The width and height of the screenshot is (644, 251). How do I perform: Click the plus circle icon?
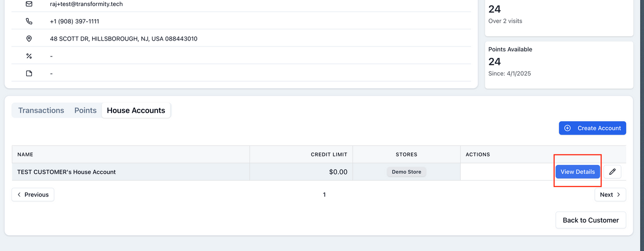click(568, 128)
